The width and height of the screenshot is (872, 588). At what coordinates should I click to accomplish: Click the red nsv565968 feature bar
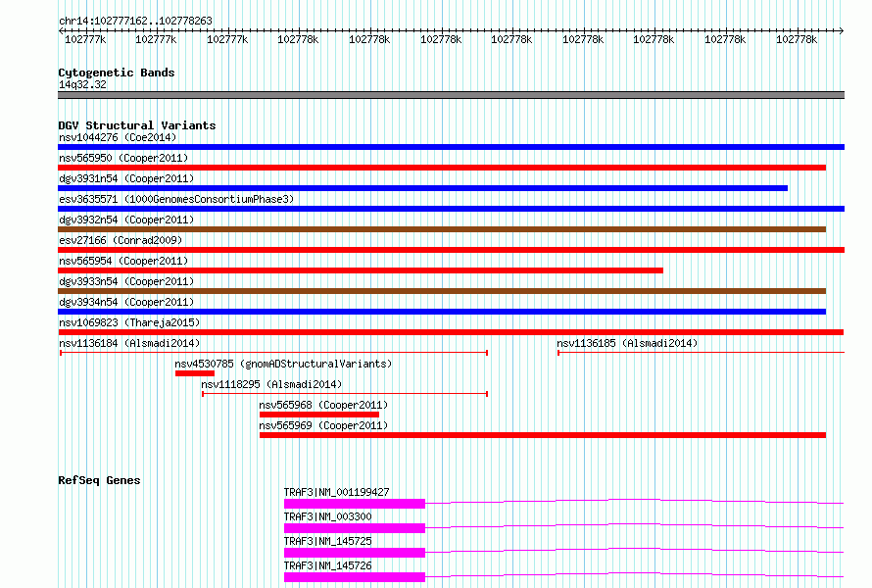319,415
